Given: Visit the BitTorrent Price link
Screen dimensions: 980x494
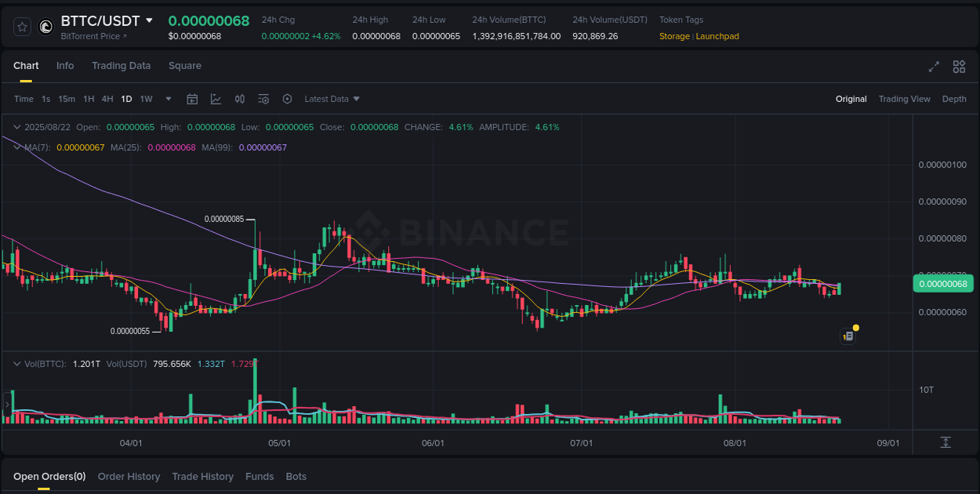Looking at the screenshot, I should [89, 36].
